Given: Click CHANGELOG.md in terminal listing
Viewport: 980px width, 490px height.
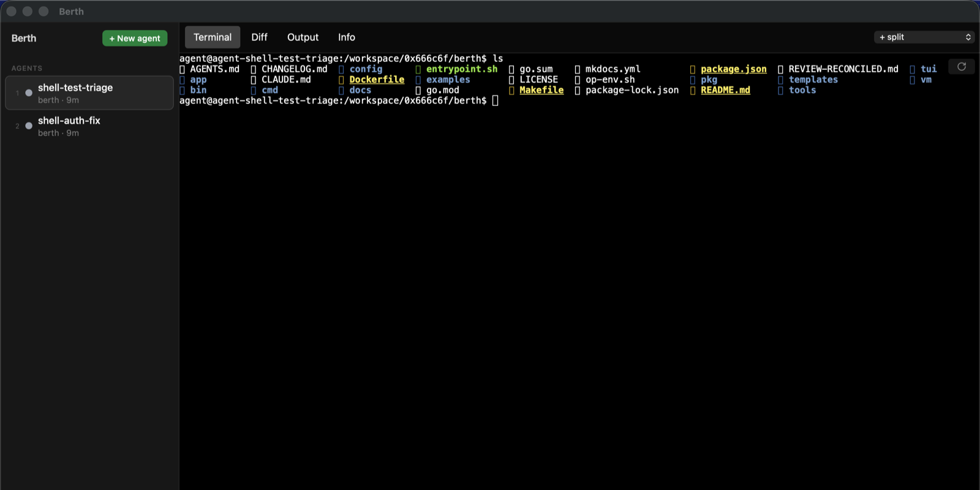Looking at the screenshot, I should pyautogui.click(x=295, y=69).
